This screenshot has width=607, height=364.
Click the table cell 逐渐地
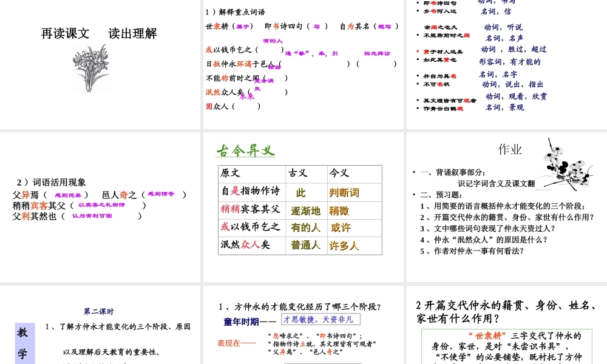click(x=305, y=211)
